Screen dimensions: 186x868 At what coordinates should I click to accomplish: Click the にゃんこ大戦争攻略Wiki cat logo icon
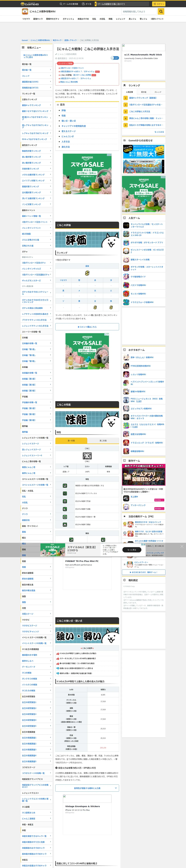(25, 11)
